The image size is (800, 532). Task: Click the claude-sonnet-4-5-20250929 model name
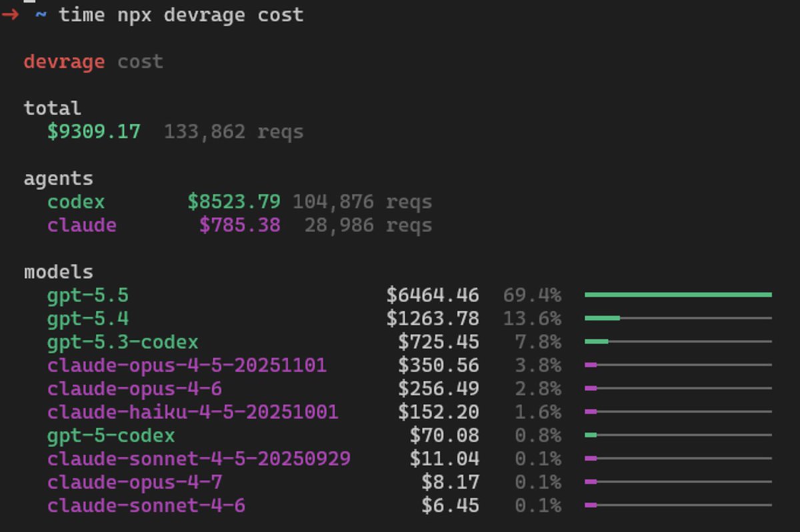pyautogui.click(x=199, y=459)
